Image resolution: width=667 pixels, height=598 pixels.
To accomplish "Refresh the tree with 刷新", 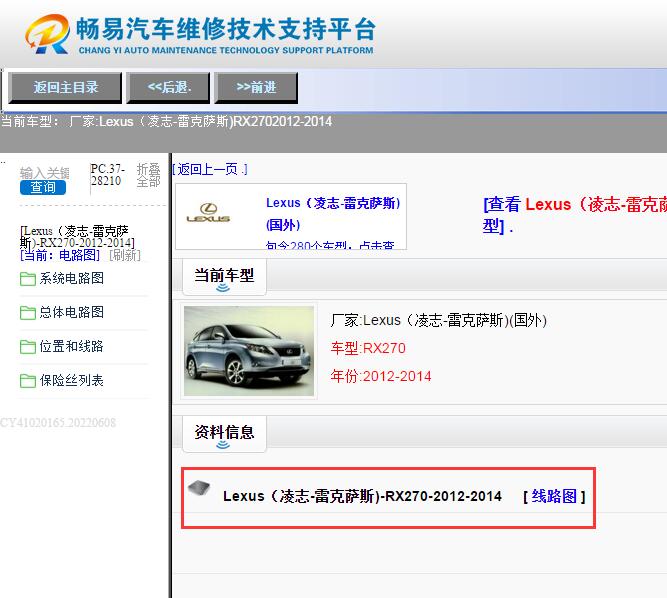I will click(x=125, y=255).
